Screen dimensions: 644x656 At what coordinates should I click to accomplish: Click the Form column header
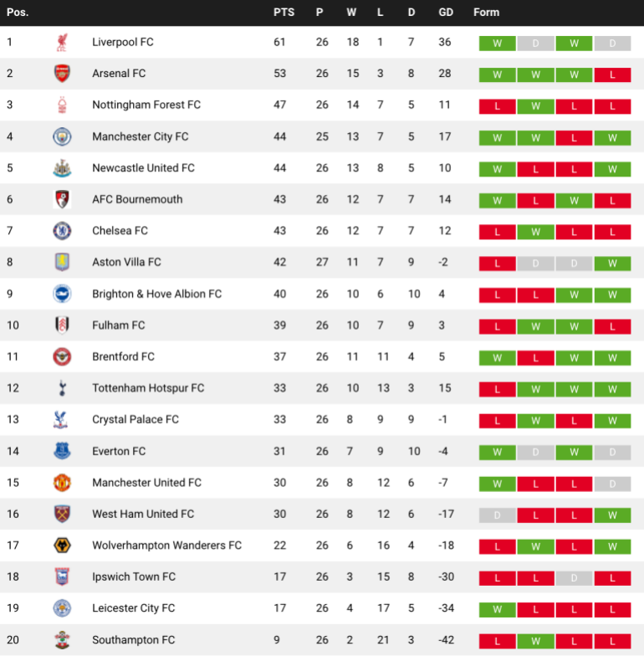click(486, 13)
